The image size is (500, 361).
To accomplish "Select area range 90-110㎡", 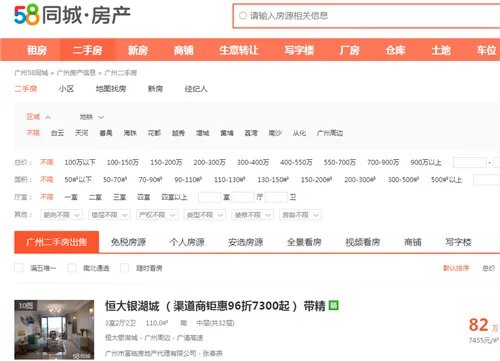I will click(188, 180).
